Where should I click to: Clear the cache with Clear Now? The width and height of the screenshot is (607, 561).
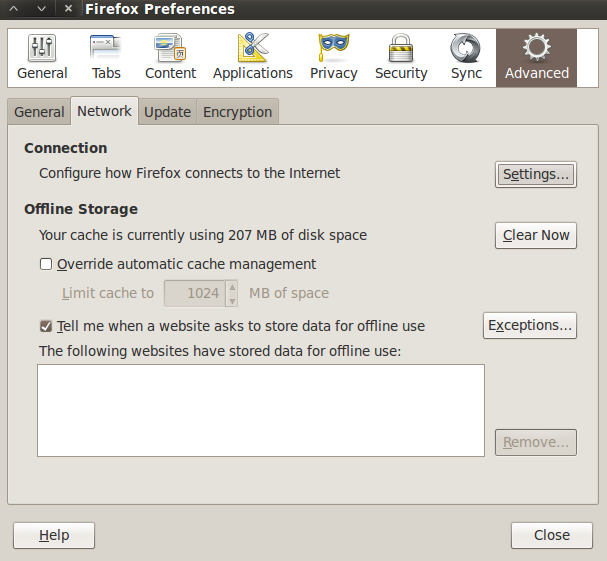point(536,235)
